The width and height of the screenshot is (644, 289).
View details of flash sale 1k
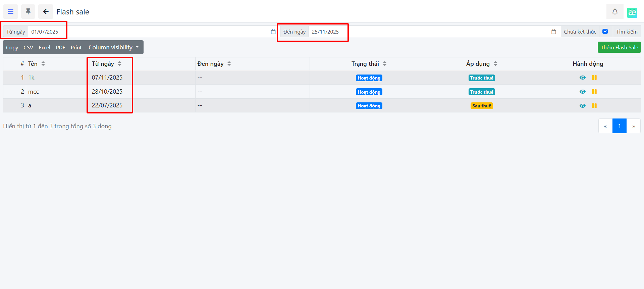582,78
